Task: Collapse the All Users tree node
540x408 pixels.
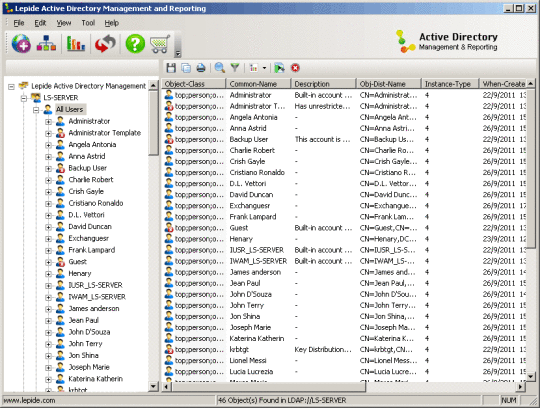Action: (36, 110)
